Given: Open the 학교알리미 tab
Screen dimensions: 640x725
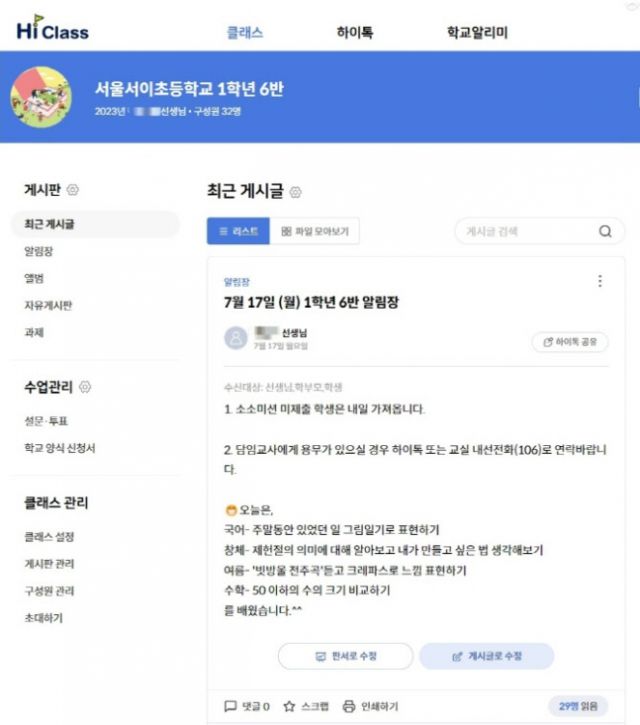Looking at the screenshot, I should [477, 33].
